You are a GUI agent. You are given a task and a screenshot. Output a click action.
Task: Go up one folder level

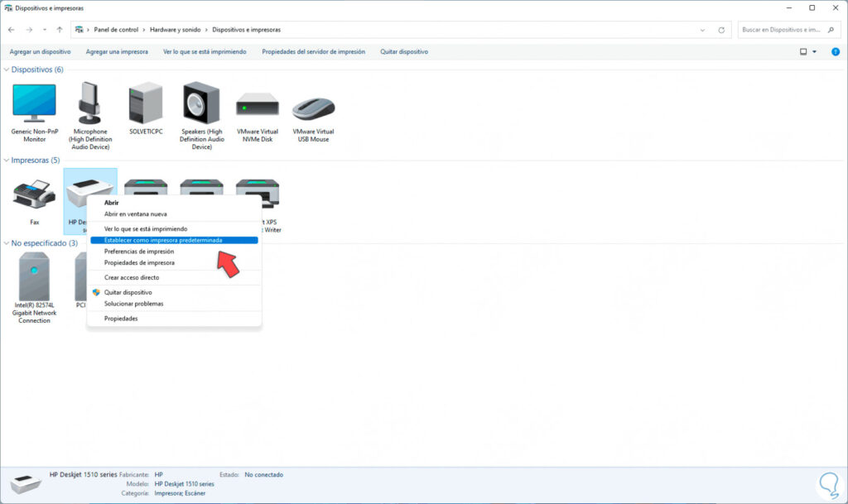60,30
